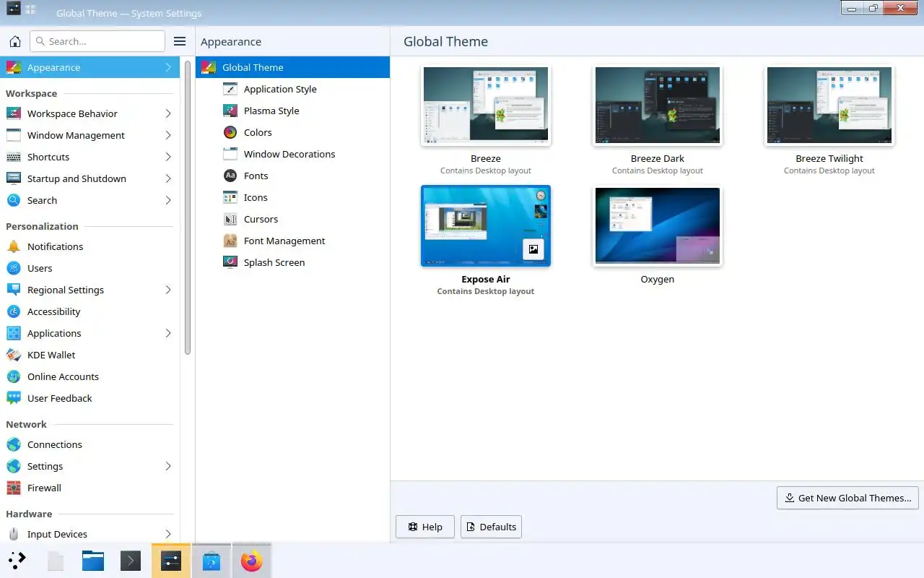The width and height of the screenshot is (924, 578).
Task: Open the Application Style page
Action: (292, 89)
